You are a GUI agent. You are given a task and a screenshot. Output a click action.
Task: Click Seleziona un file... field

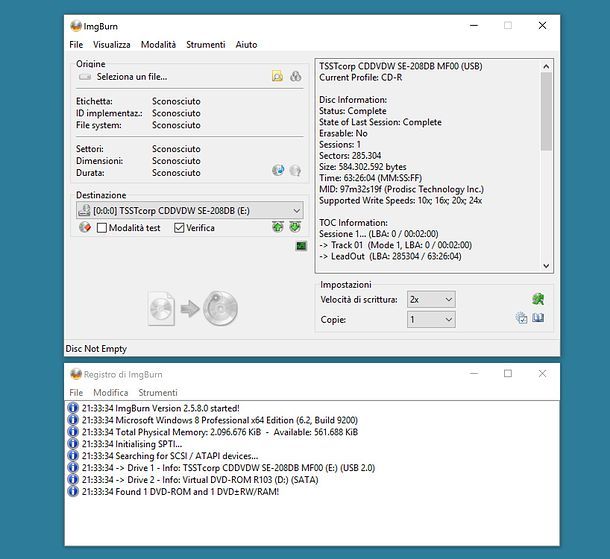coord(132,77)
